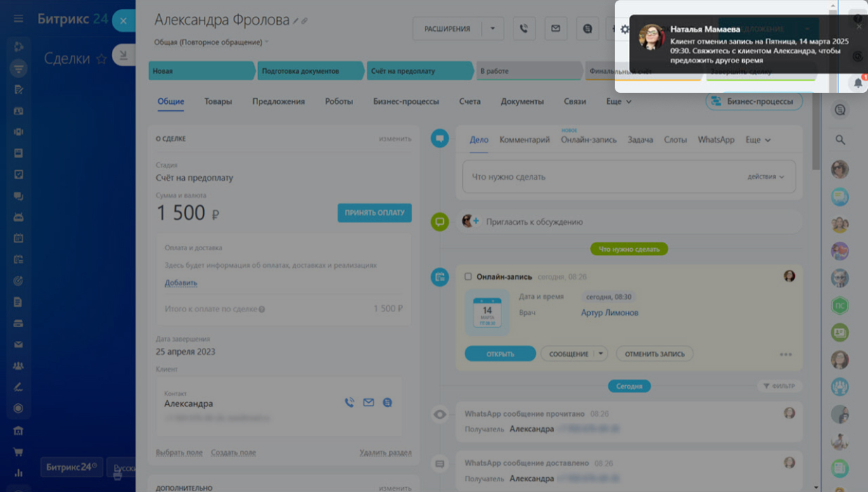This screenshot has width=868, height=492.
Task: Open three-dots menu in Онлайн-запись card
Action: (786, 354)
